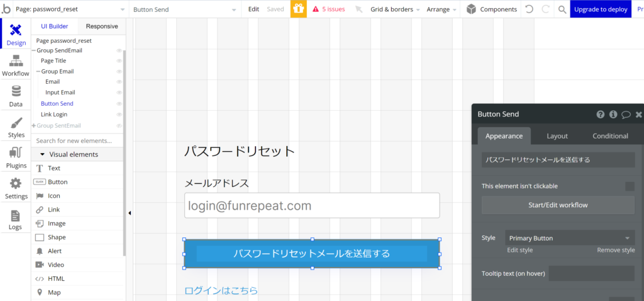Viewport: 644px width, 301px height.
Task: Open the 5 issues warning checker
Action: click(x=328, y=9)
